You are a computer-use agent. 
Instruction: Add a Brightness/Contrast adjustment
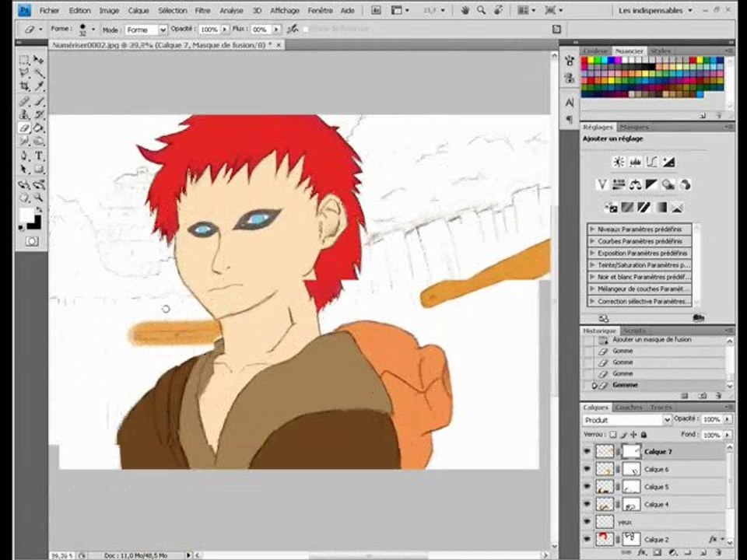[619, 162]
